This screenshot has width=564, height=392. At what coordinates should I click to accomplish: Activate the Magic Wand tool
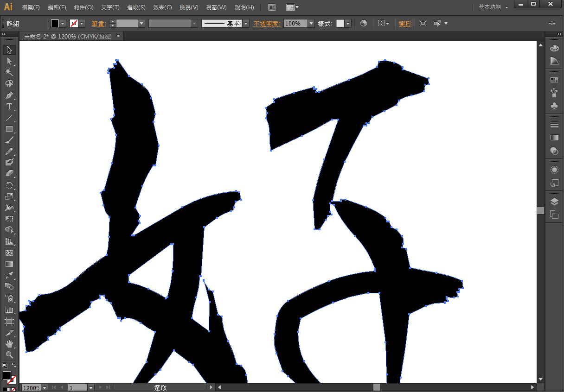[x=9, y=72]
